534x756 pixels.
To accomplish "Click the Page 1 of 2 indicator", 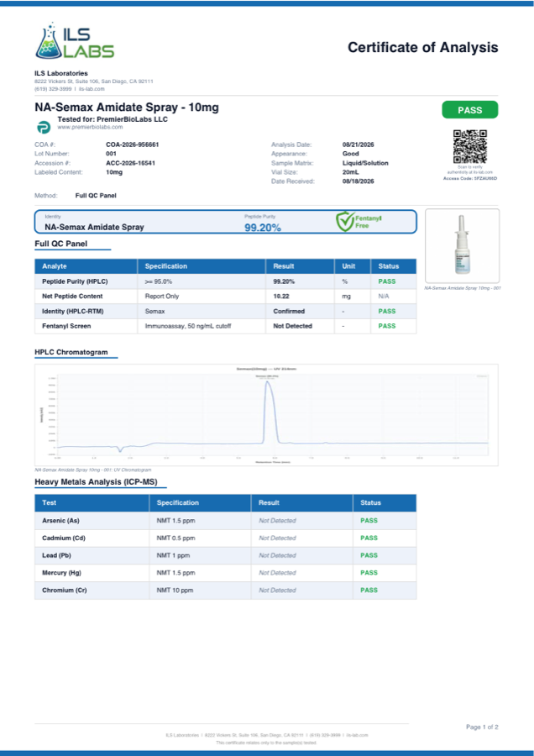I will [482, 727].
